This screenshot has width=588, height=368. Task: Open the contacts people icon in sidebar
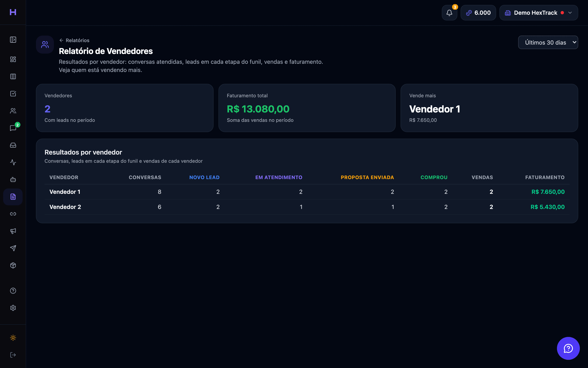(13, 111)
